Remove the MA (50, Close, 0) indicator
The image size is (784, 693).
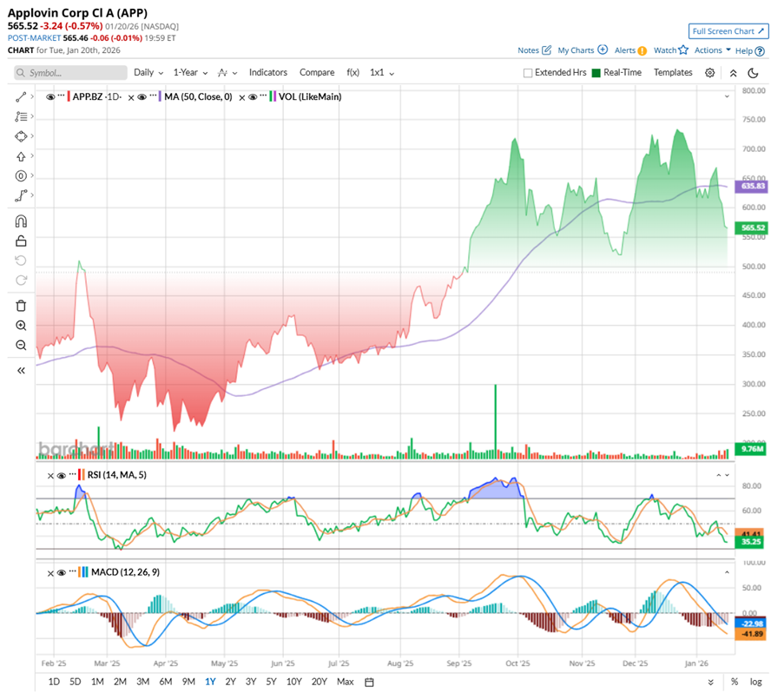pyautogui.click(x=131, y=97)
